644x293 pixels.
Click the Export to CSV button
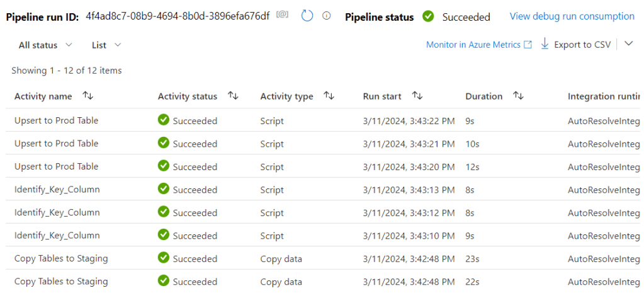(582, 45)
